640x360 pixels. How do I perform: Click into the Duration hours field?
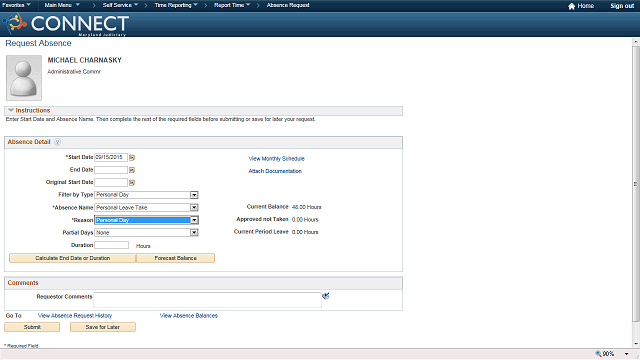pos(111,245)
